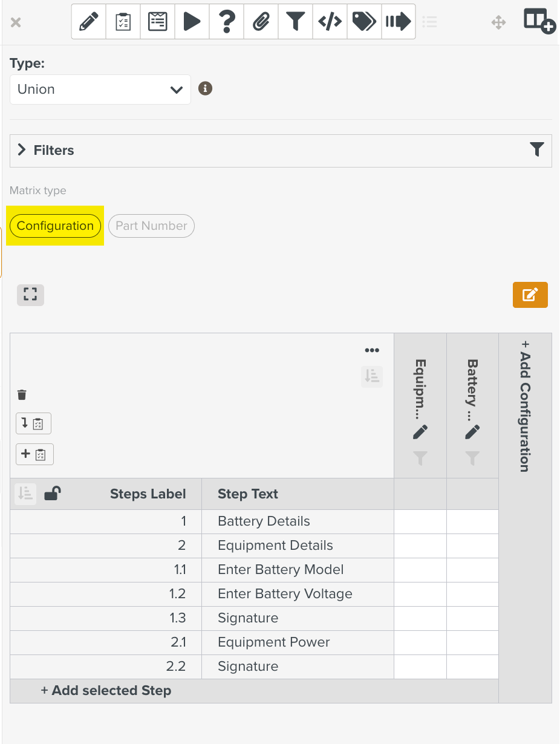
Task: Click the Steps Label column header
Action: [148, 494]
